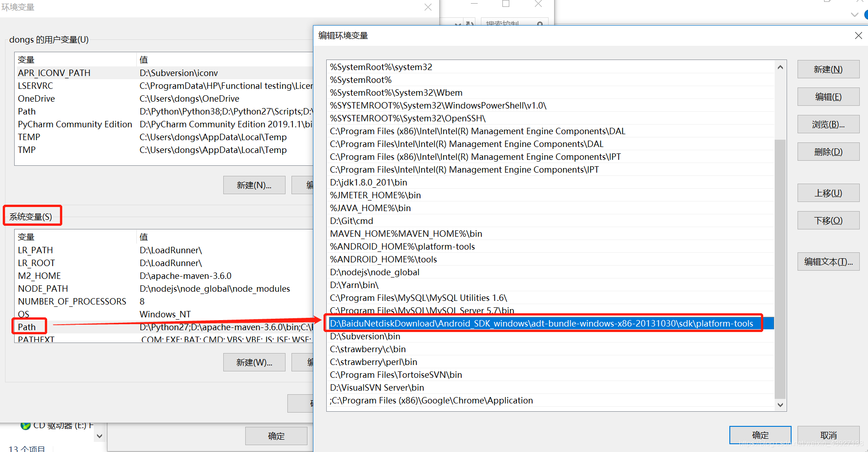868x452 pixels.
Task: Cancel with the 取消 button
Action: tap(828, 435)
